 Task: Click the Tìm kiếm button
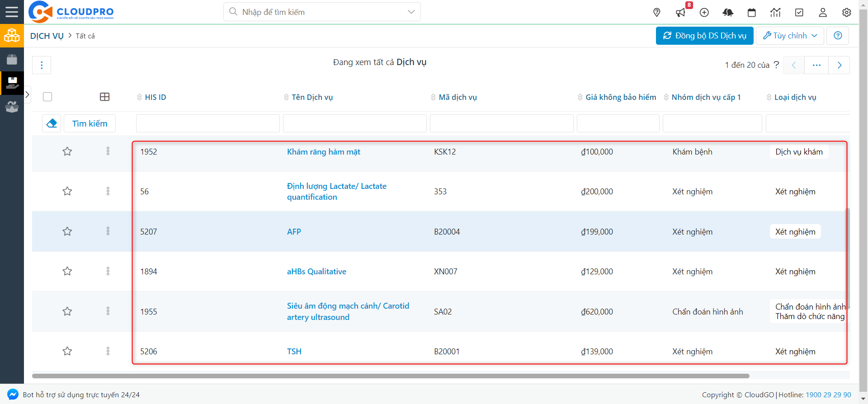90,123
